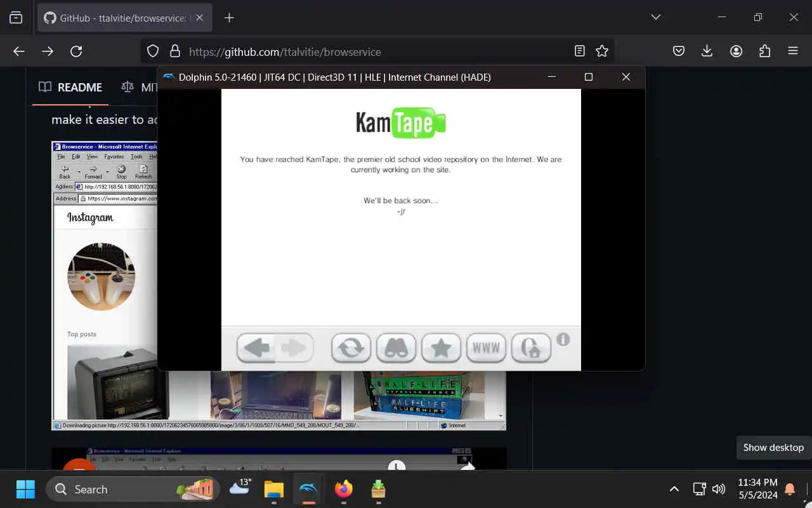Click the Internet Channel back arrow button
812x508 pixels.
pos(256,348)
